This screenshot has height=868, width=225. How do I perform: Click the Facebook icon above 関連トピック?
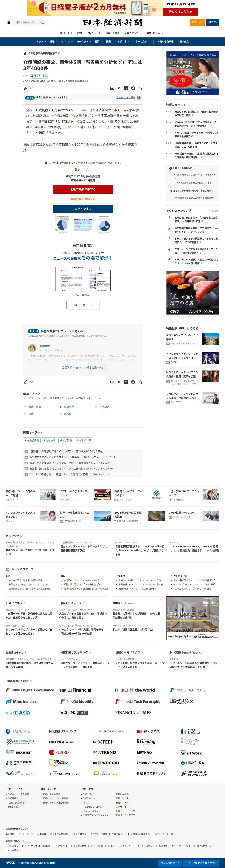pos(133,382)
